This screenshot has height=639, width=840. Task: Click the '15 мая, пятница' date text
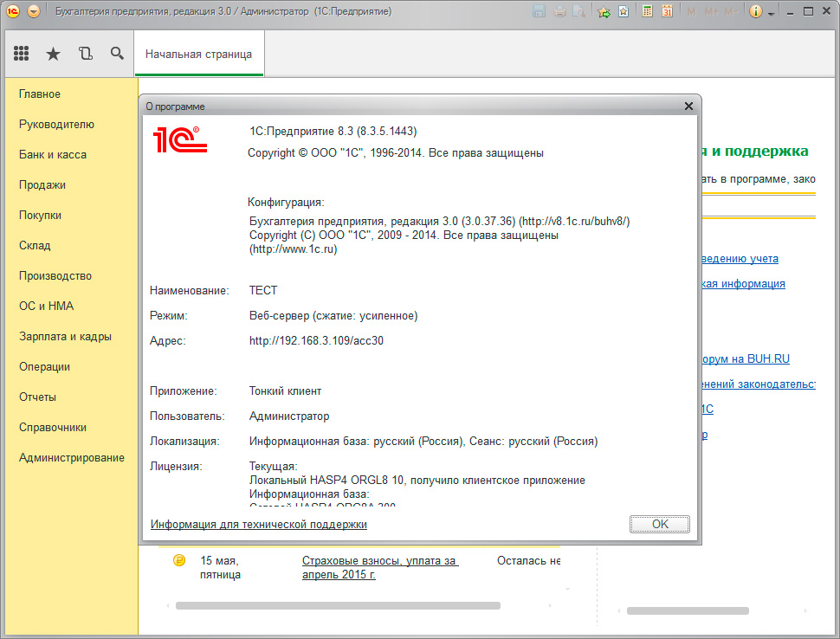pyautogui.click(x=220, y=567)
